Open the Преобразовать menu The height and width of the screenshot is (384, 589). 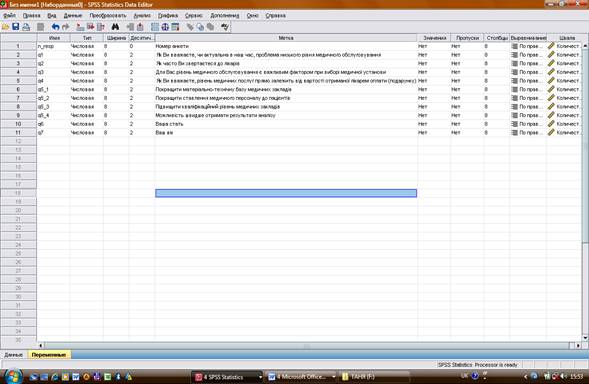(108, 15)
